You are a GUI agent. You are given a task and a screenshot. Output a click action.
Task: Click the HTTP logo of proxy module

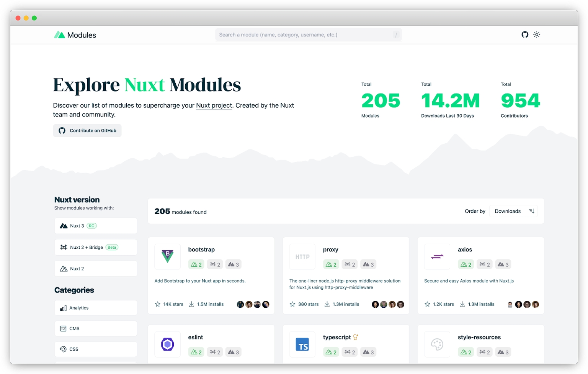[x=302, y=256]
